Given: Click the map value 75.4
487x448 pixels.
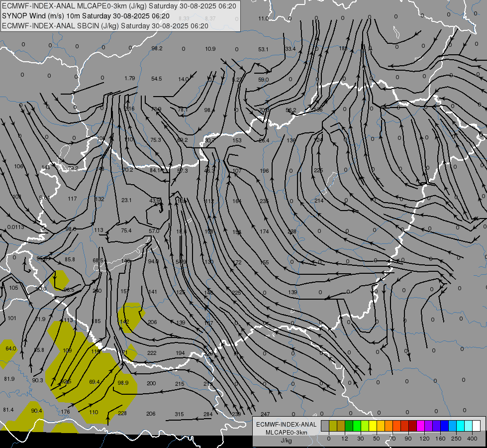Looking at the screenshot, I should tap(126, 230).
